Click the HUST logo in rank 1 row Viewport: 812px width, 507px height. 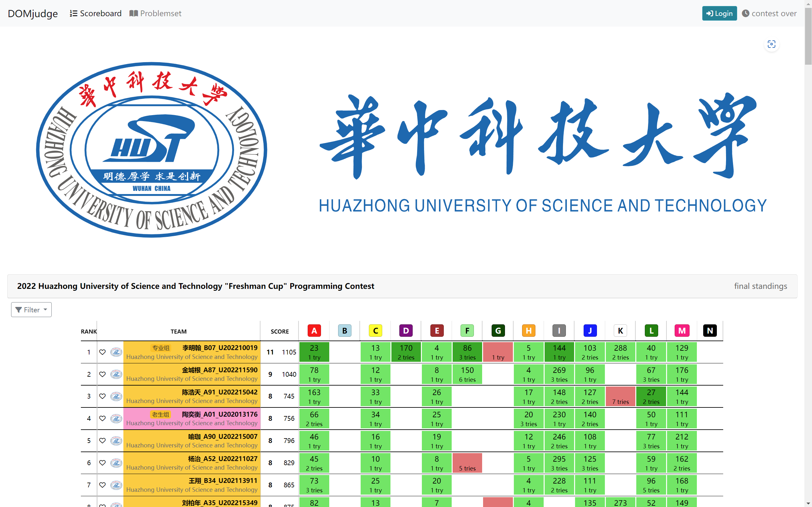116,352
